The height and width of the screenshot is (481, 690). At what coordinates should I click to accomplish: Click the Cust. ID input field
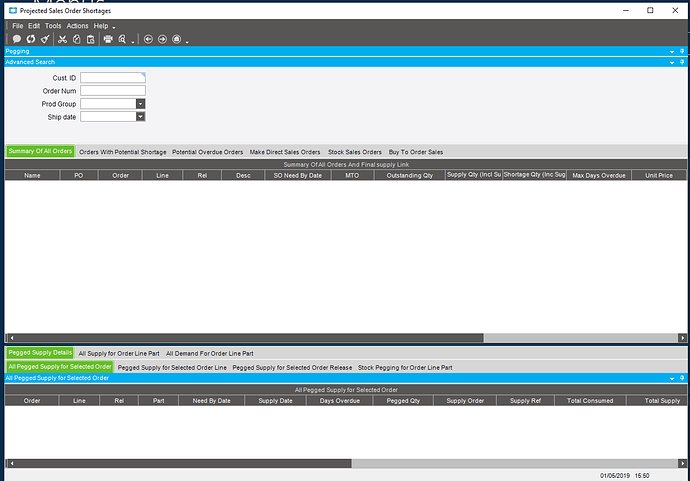(113, 78)
